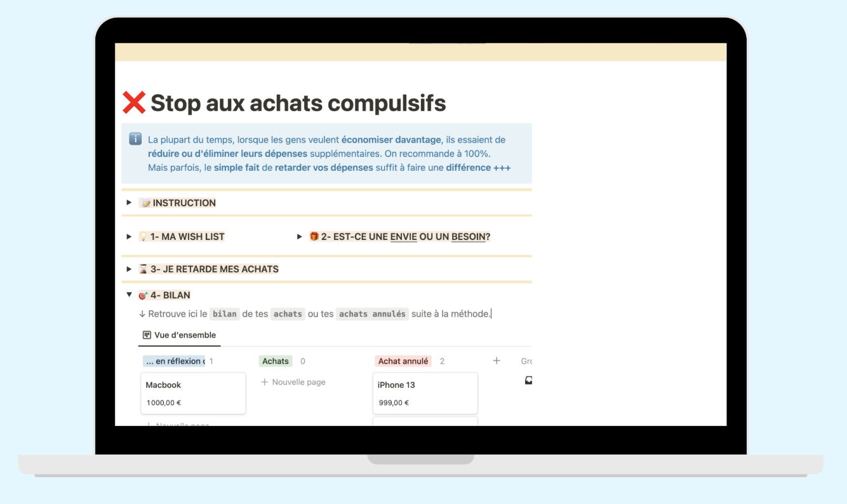Click the plus icon to add a group

(497, 361)
